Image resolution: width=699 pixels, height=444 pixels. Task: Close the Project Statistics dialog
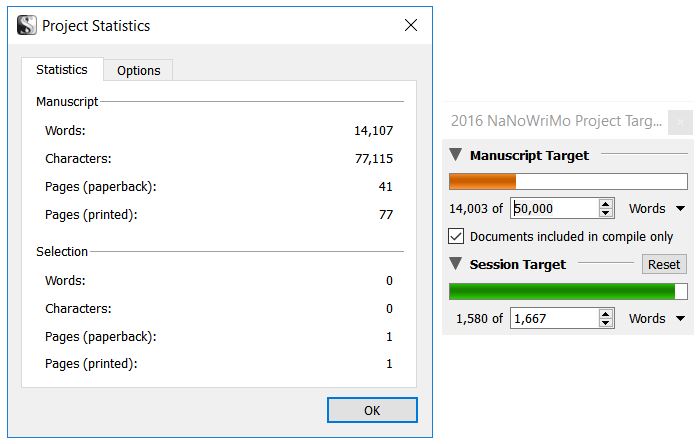point(411,25)
